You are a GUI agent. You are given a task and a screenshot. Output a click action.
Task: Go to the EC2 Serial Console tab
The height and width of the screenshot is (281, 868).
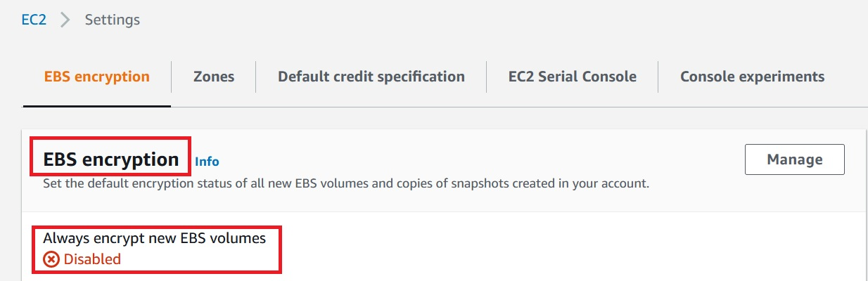(x=573, y=77)
